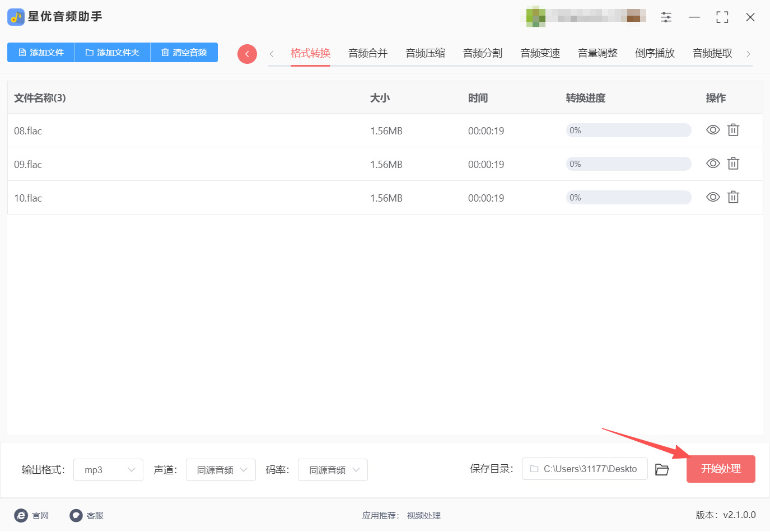The height and width of the screenshot is (532, 770).
Task: Remove 09.flac with the trash icon
Action: pos(733,164)
